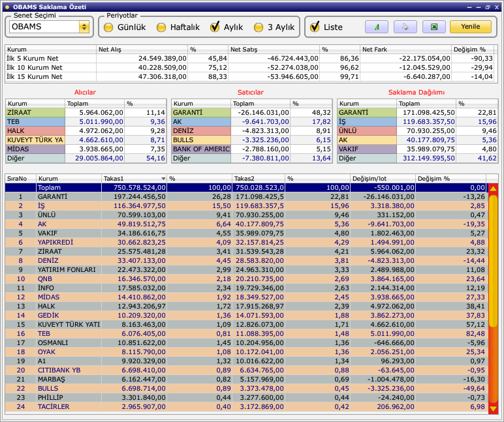The height and width of the screenshot is (422, 504).
Task: Select row 11 İNFO in the list
Action: pyautogui.click(x=246, y=288)
